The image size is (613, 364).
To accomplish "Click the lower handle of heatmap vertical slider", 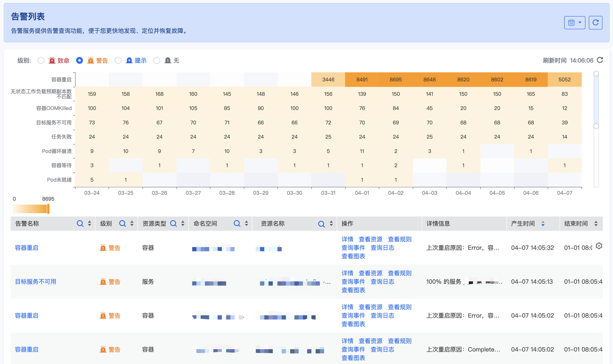I will point(596,126).
